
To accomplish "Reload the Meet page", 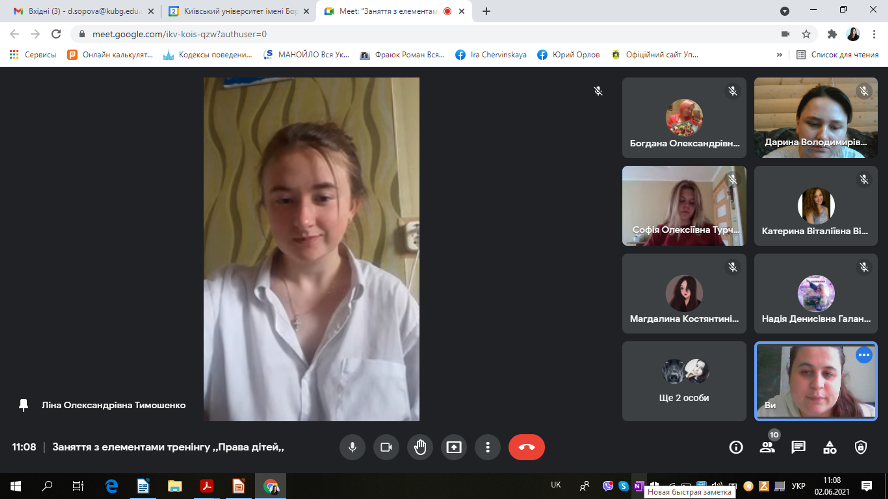I will 56,34.
